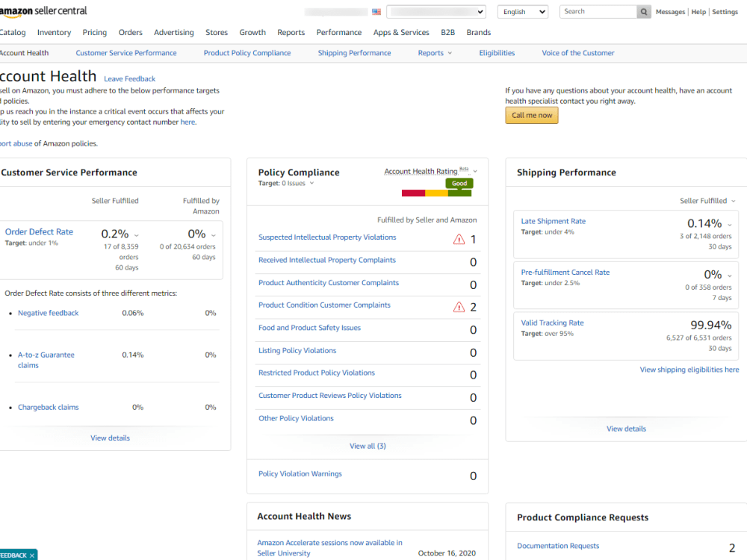
Task: Expand the Seller Fulfilled 0.2% defect rate chevron
Action: (x=137, y=235)
